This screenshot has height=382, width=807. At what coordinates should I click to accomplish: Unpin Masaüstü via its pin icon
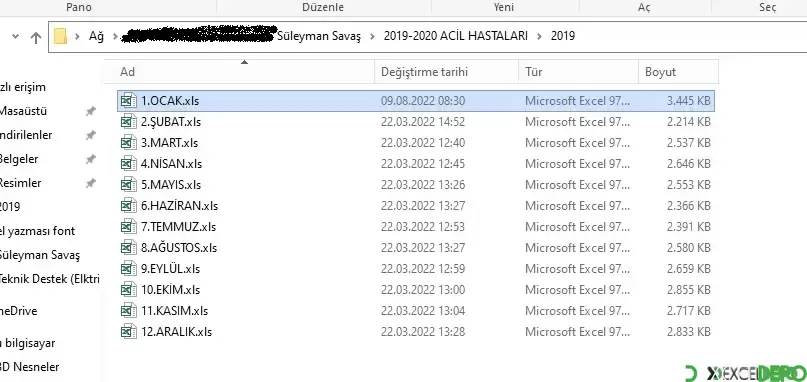click(x=91, y=111)
